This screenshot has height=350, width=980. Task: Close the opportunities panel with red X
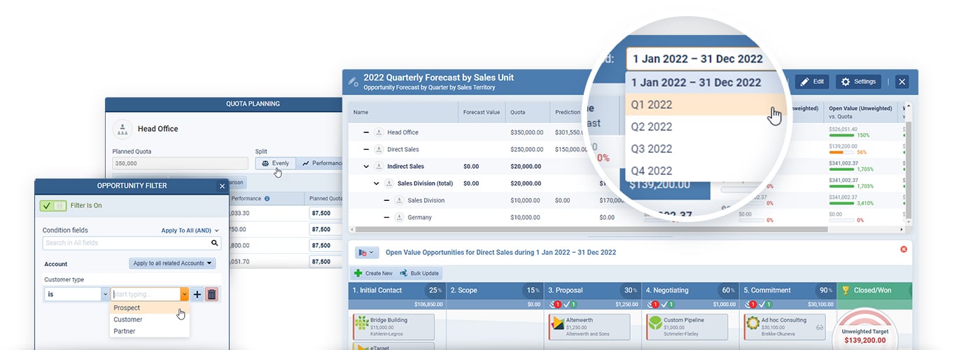point(903,249)
